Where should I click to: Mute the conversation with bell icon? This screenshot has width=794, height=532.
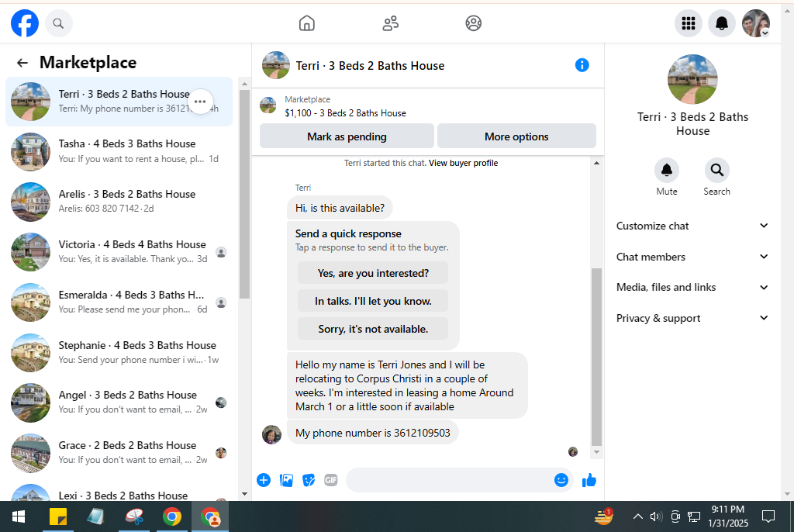[x=666, y=171]
